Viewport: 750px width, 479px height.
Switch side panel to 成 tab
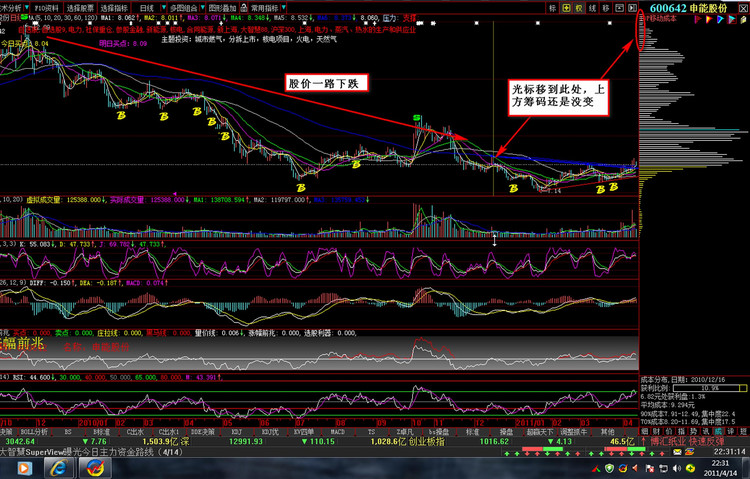[718, 432]
